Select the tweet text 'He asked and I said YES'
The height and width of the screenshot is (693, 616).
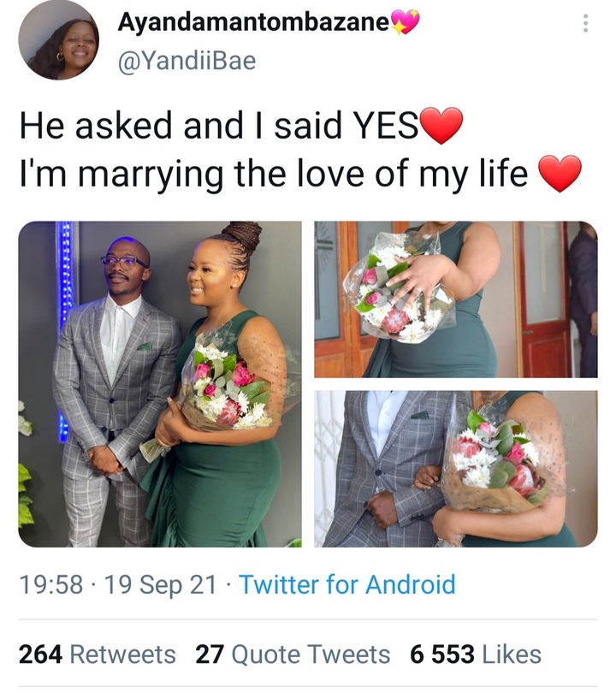click(219, 125)
